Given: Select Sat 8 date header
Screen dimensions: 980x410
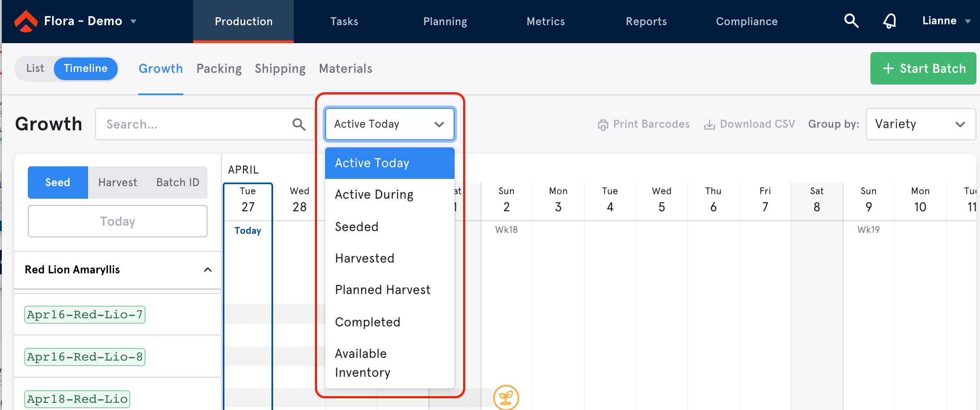Looking at the screenshot, I should [x=817, y=200].
